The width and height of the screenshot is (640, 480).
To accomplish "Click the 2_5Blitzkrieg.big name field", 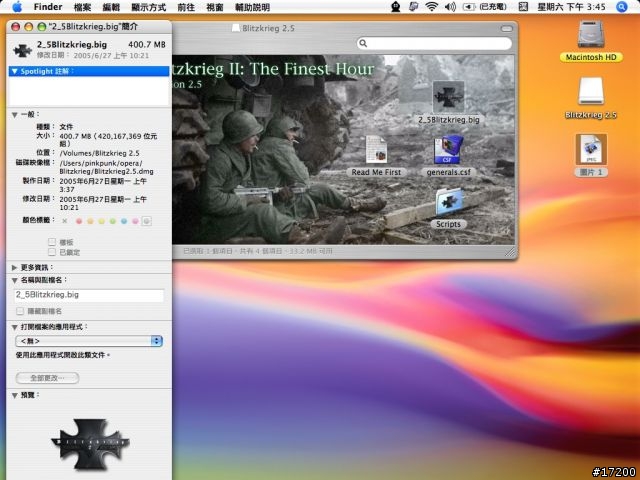I will pyautogui.click(x=89, y=295).
